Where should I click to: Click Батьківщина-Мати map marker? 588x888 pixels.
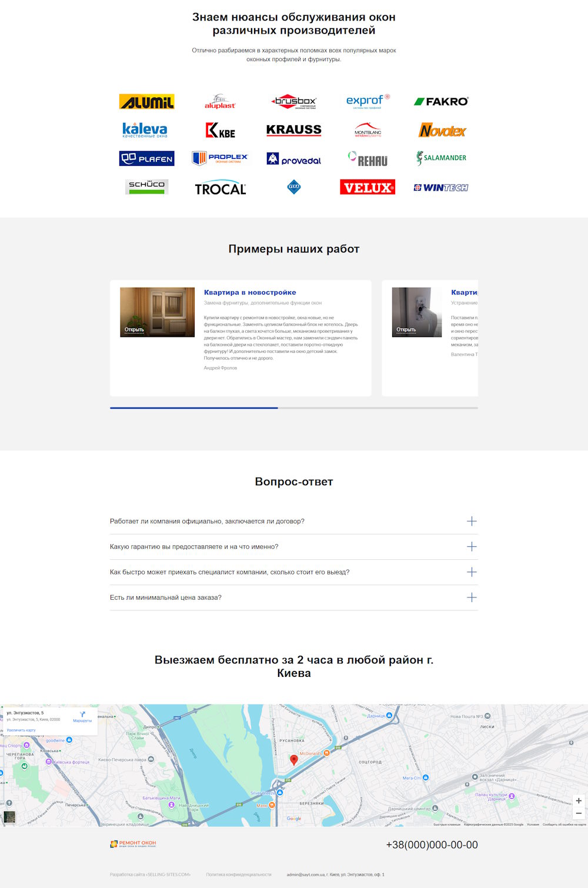point(171,804)
